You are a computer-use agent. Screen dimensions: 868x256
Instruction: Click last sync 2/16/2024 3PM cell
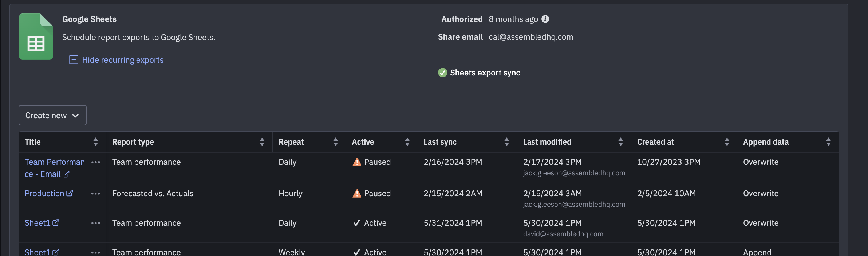coord(453,162)
